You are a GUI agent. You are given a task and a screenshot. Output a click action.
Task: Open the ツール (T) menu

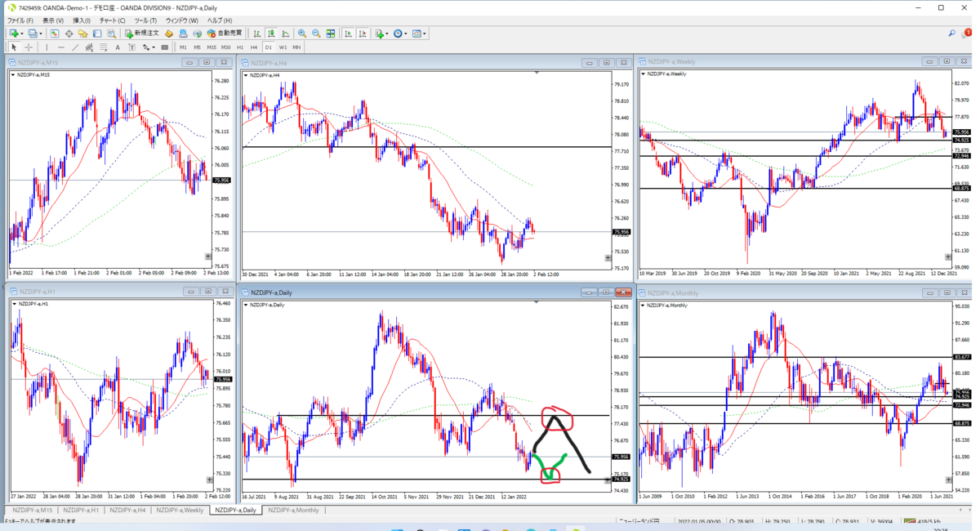pos(145,20)
